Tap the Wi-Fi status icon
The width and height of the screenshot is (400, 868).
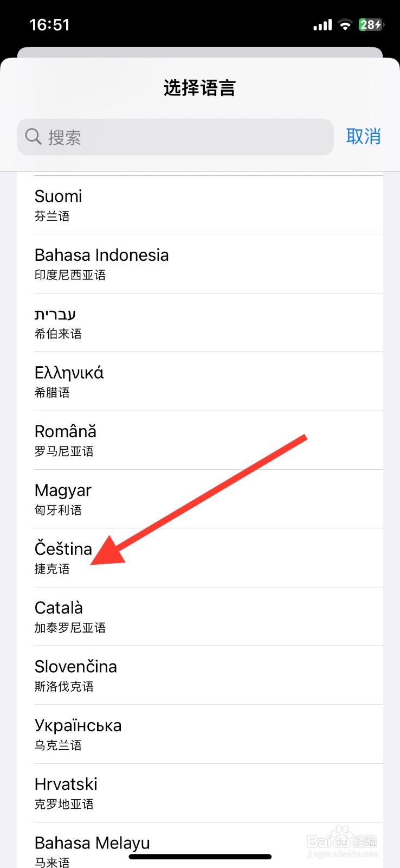[345, 25]
